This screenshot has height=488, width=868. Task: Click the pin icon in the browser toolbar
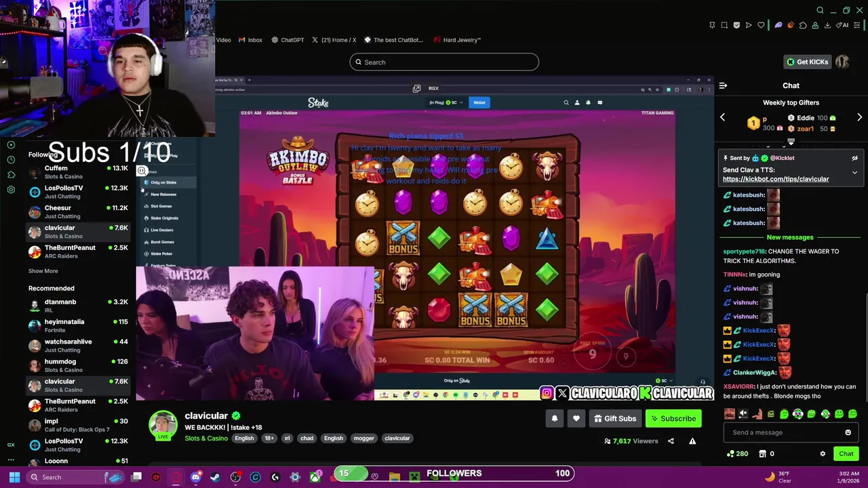tap(712, 25)
